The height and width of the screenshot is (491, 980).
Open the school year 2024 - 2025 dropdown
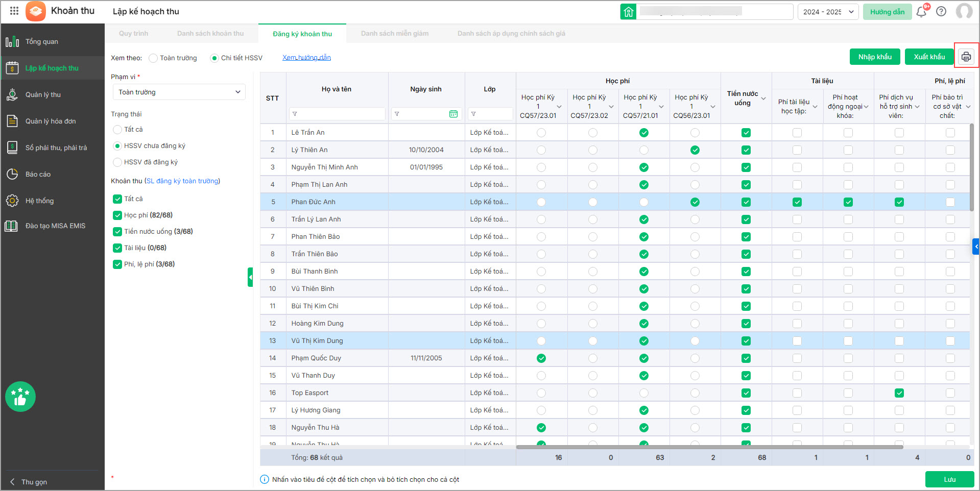coord(828,12)
